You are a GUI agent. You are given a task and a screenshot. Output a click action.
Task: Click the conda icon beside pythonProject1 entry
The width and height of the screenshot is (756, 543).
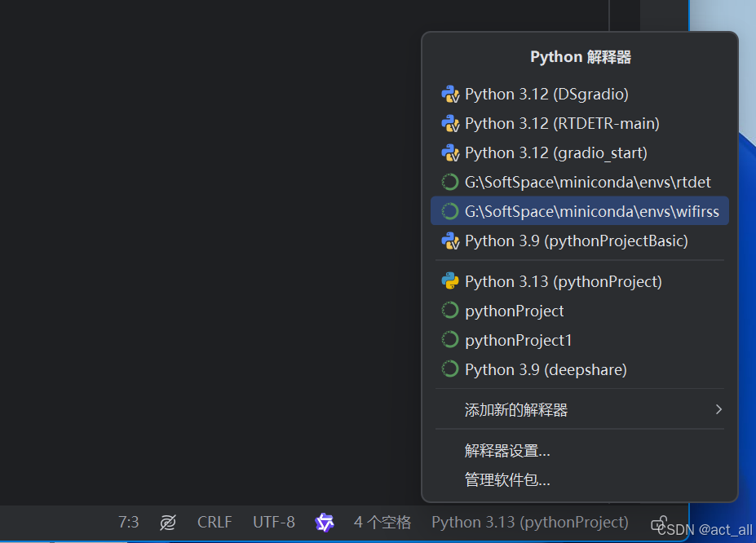point(449,339)
